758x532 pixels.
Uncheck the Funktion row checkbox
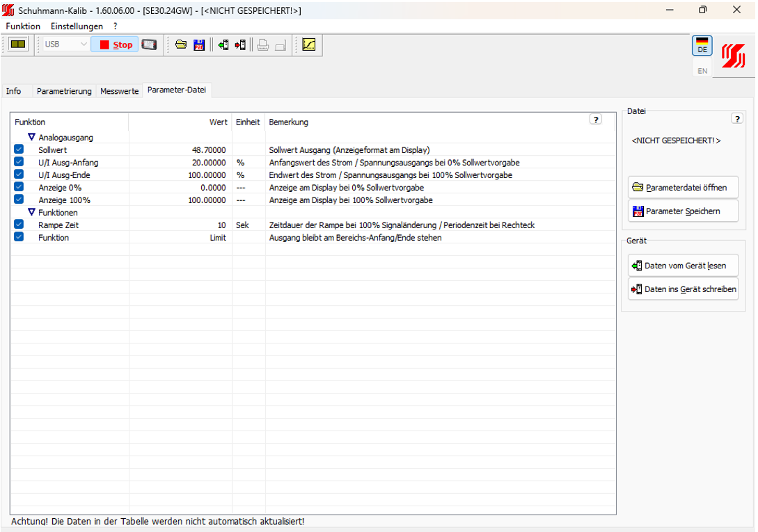[x=18, y=236]
